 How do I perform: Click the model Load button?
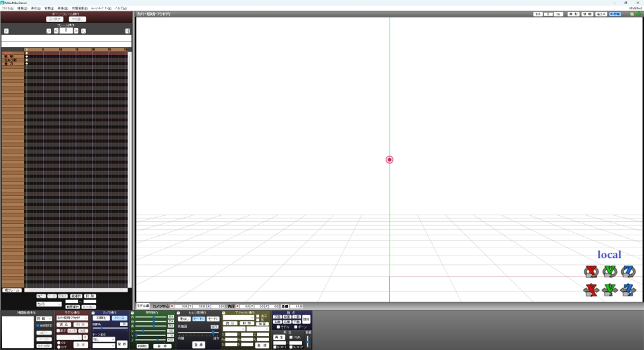(64, 325)
